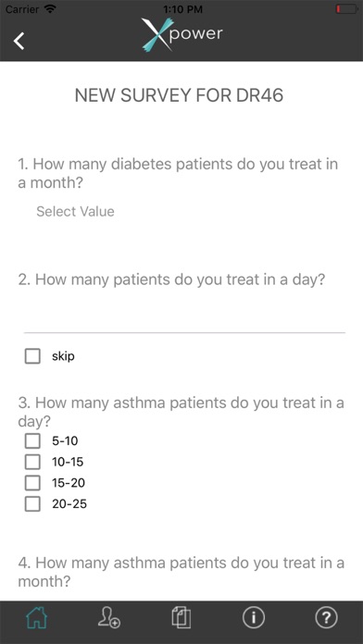
Task: Open the info circle icon
Action: (x=254, y=617)
